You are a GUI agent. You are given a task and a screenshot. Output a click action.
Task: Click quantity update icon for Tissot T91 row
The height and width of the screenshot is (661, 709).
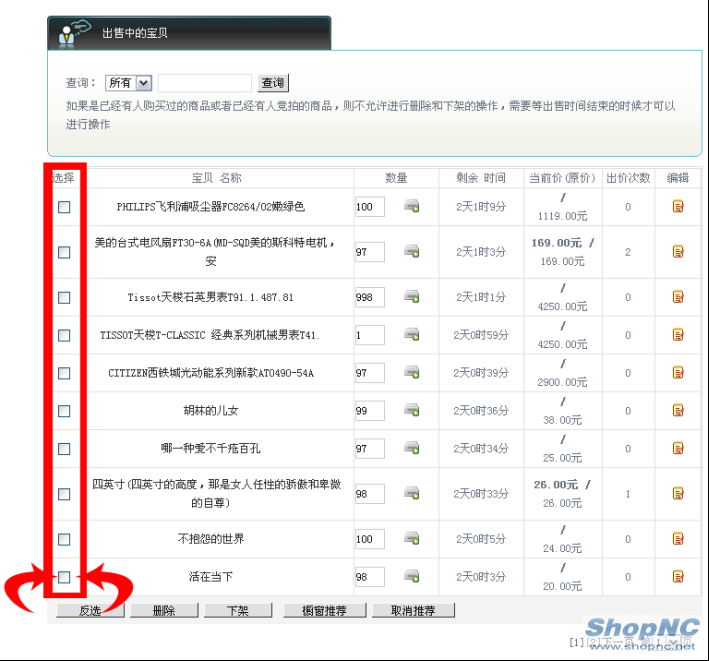click(x=411, y=297)
